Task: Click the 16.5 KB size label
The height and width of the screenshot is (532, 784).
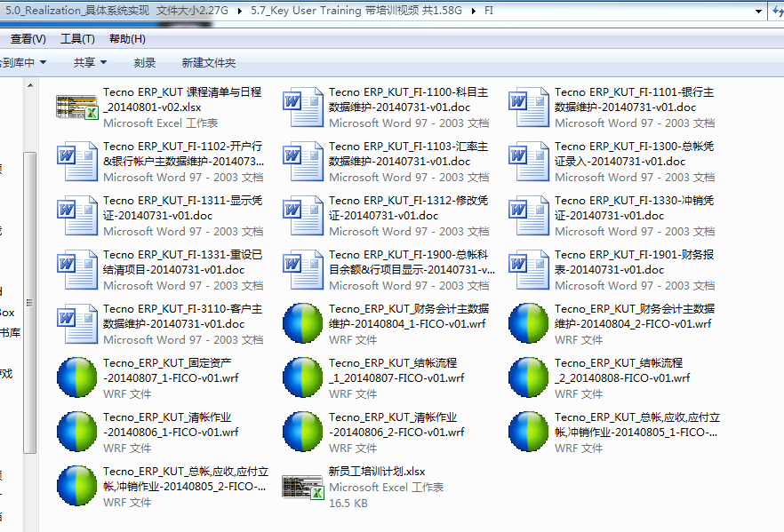Action: (x=348, y=504)
